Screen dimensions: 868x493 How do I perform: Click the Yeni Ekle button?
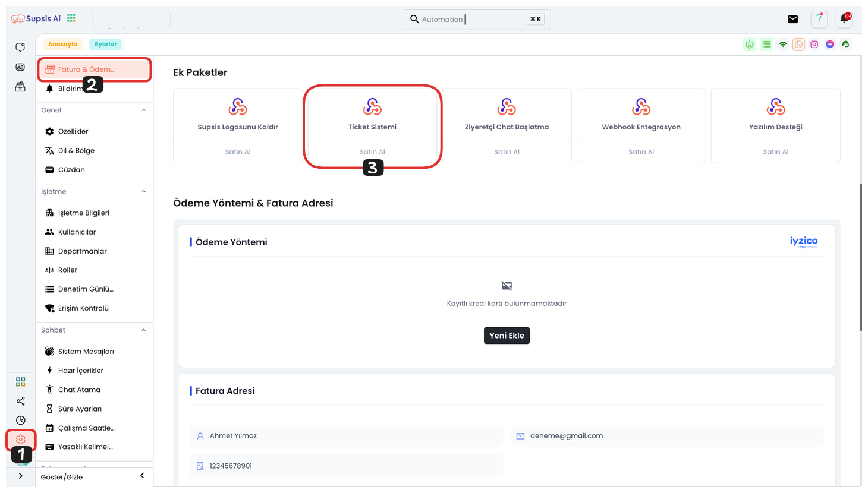coord(507,336)
